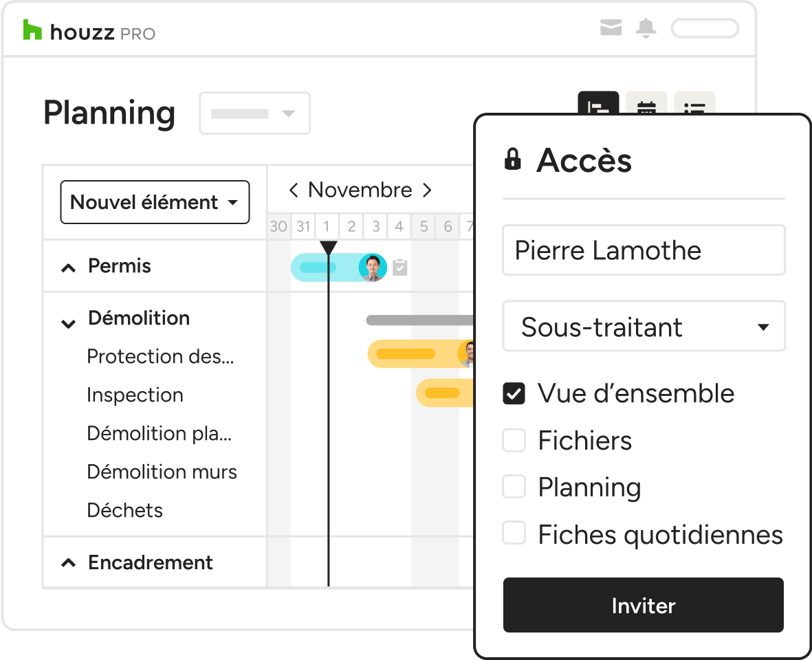Uncheck the Vue d'ensemble checkbox
The height and width of the screenshot is (660, 812).
pos(514,393)
